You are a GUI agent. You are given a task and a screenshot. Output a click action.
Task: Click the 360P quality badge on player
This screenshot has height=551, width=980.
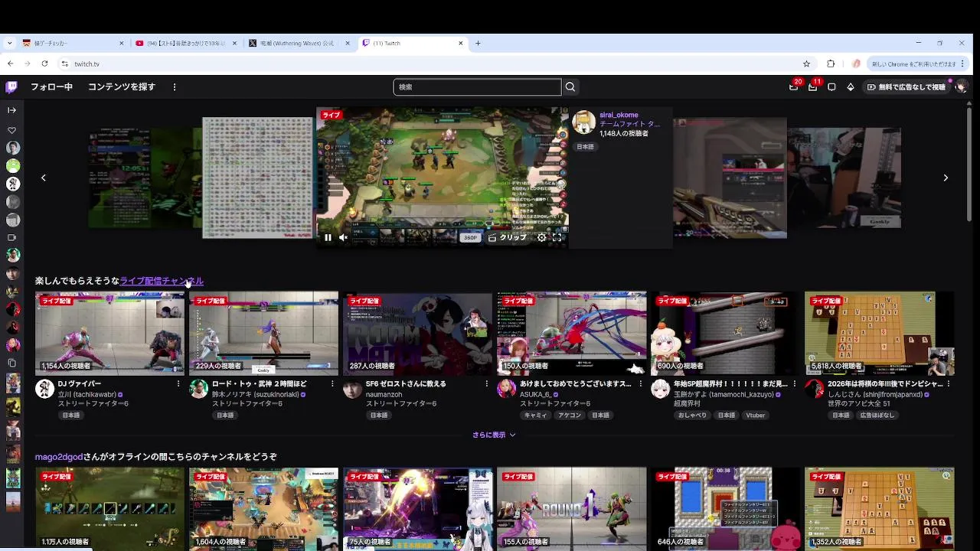click(x=470, y=237)
